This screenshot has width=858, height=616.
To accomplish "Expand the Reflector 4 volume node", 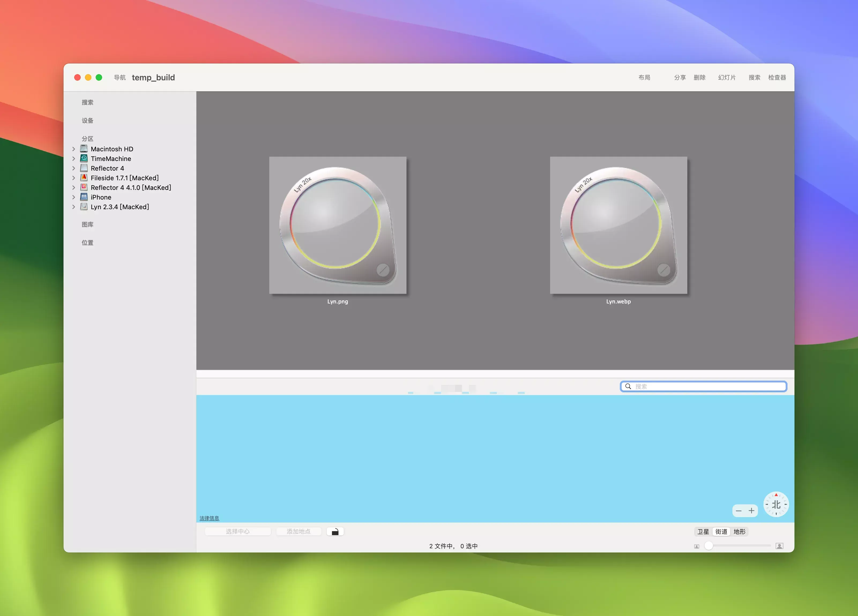I will point(74,168).
